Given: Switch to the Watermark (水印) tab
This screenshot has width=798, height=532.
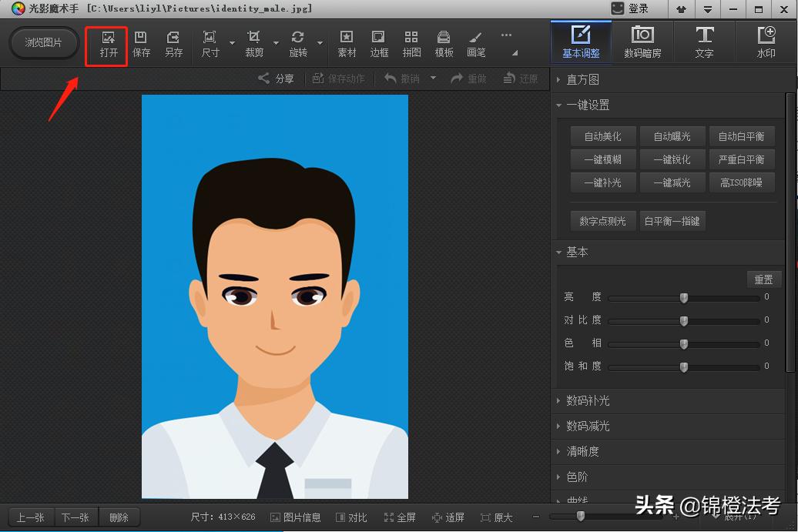Looking at the screenshot, I should [x=766, y=42].
